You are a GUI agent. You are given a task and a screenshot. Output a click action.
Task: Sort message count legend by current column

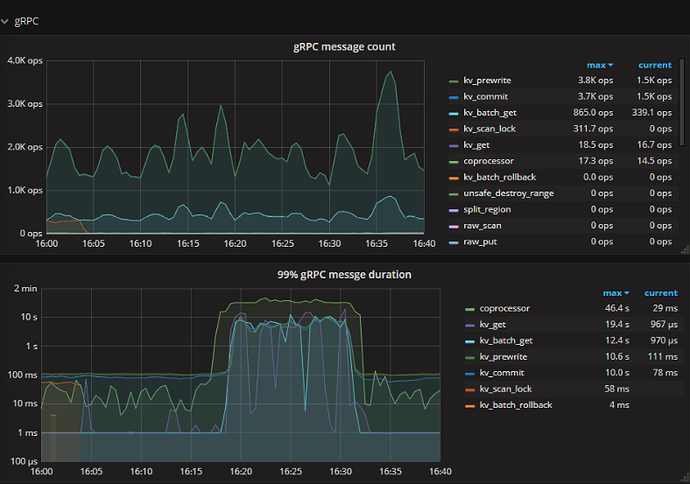point(654,65)
